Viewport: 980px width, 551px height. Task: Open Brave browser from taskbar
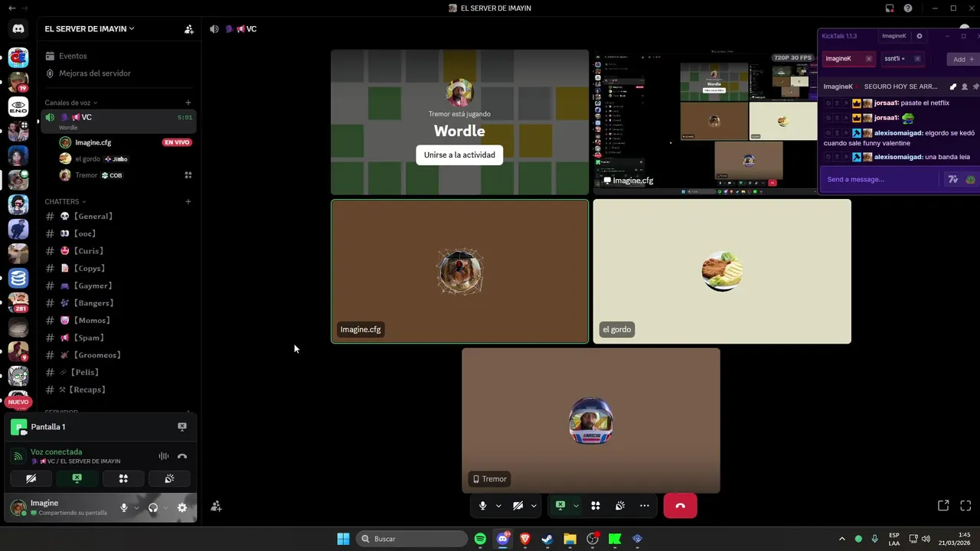(x=525, y=539)
